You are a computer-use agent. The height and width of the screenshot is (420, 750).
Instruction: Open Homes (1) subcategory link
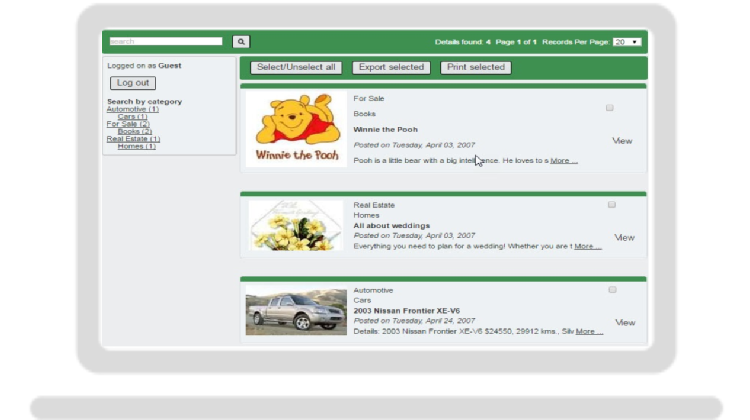(x=137, y=146)
